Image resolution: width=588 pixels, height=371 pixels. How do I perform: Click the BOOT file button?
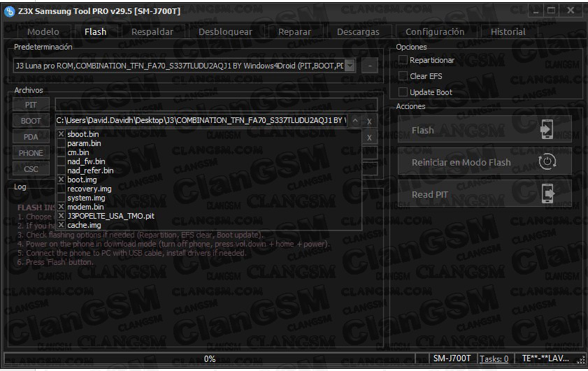click(31, 121)
